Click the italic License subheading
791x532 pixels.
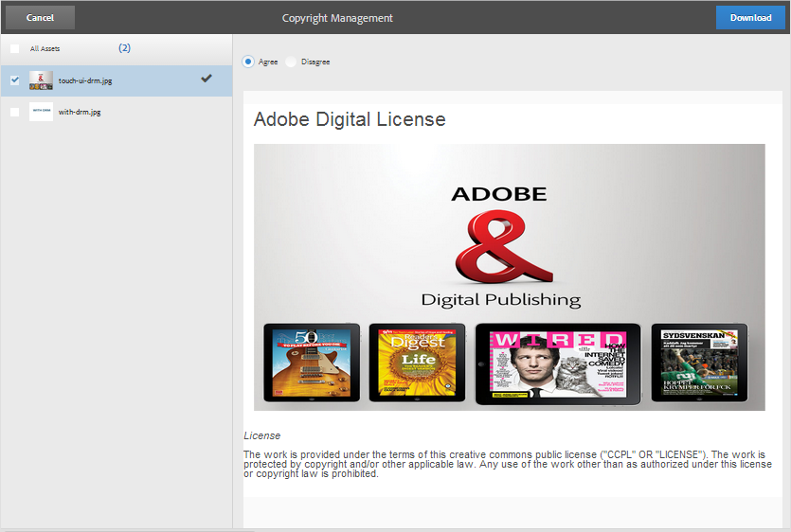coord(261,435)
